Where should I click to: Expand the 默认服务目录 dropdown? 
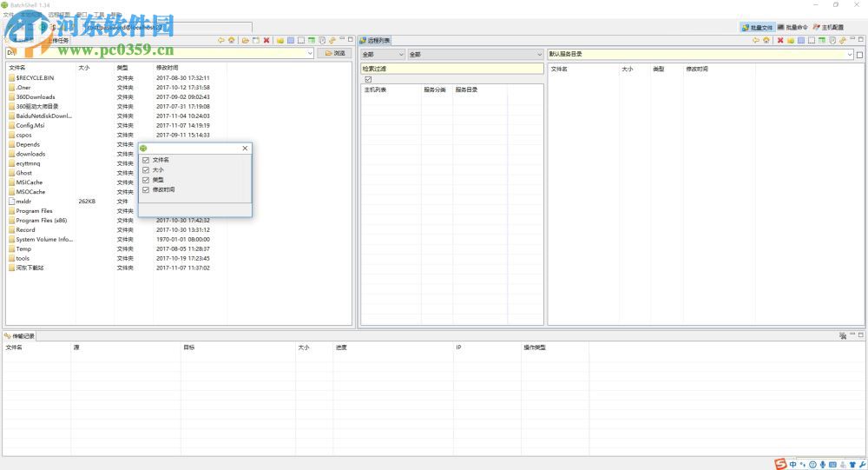[x=850, y=55]
